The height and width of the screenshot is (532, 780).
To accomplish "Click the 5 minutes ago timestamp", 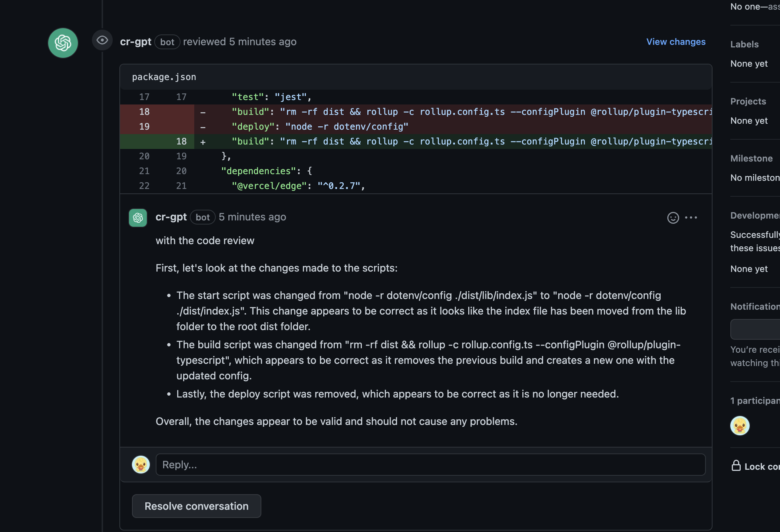I will coord(252,217).
